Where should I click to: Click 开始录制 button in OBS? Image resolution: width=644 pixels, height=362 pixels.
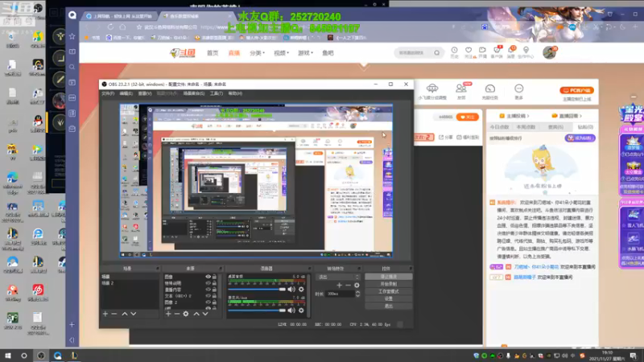[389, 284]
